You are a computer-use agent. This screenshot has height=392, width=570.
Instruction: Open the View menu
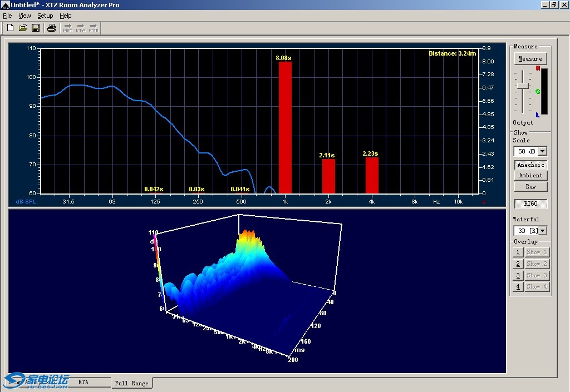(24, 16)
